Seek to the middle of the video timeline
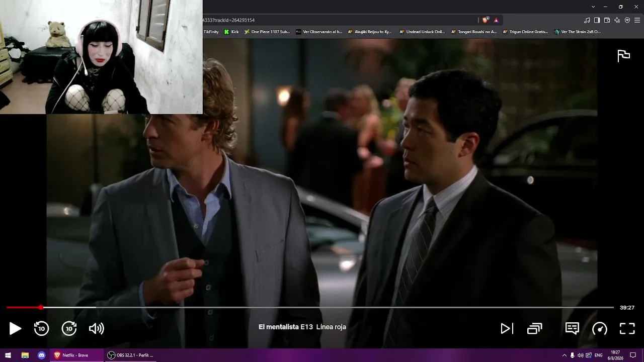 (310, 307)
